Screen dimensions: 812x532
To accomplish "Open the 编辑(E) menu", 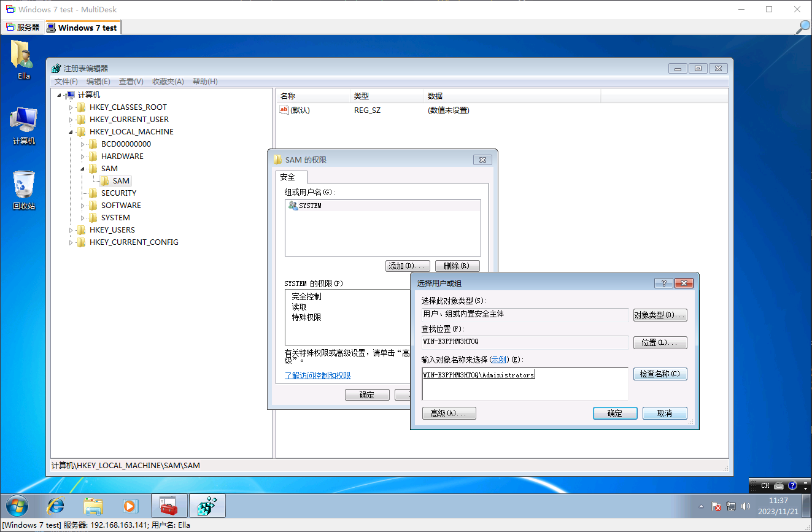I will 98,82.
